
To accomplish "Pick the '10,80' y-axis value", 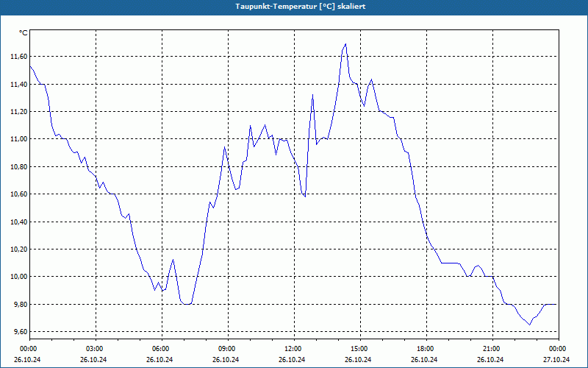I will tap(18, 167).
